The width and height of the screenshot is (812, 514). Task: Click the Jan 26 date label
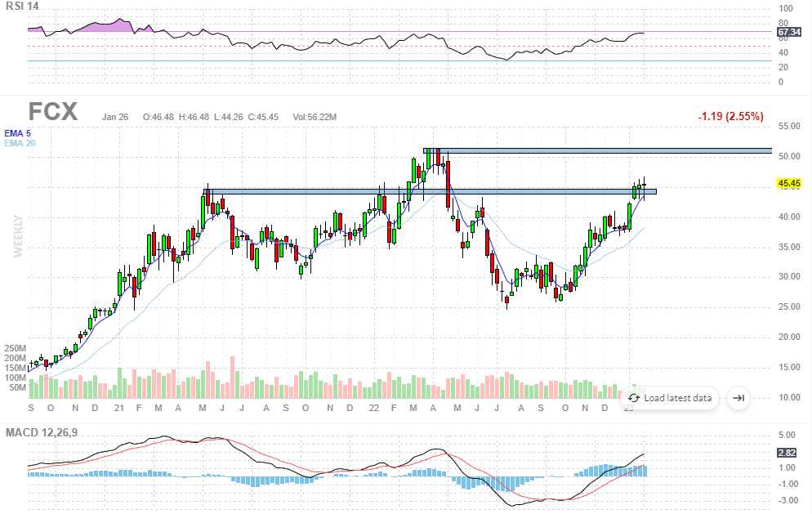click(115, 117)
